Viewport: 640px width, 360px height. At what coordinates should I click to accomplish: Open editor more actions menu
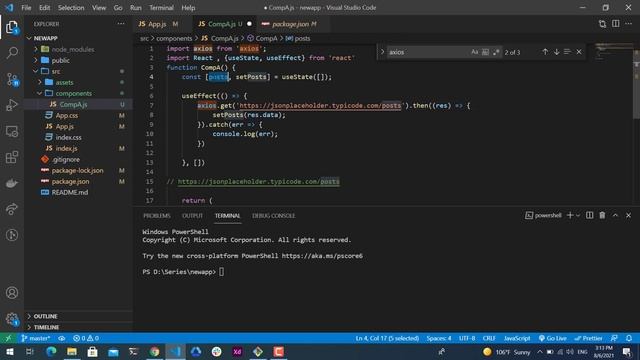click(629, 24)
